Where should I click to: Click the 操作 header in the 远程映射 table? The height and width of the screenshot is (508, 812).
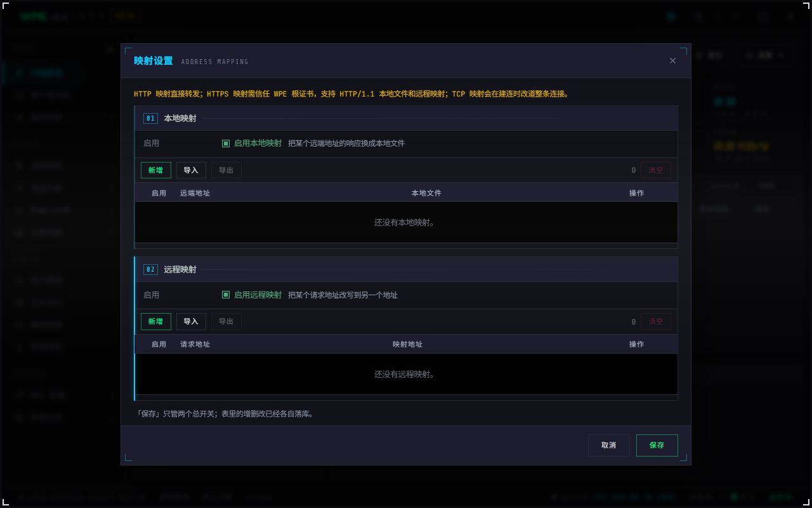coord(636,344)
